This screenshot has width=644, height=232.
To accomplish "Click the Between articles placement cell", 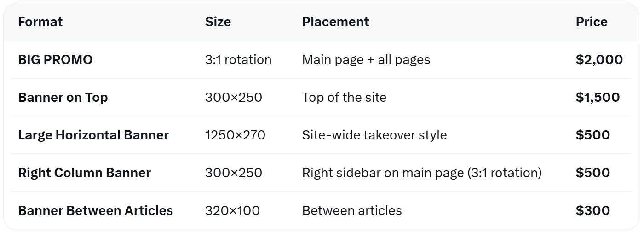I will pos(352,210).
